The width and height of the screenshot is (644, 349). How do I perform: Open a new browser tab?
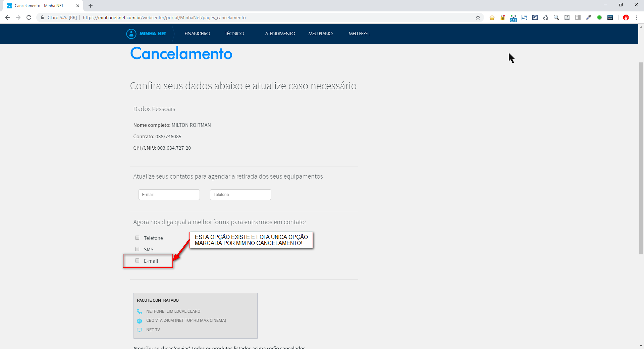[91, 6]
